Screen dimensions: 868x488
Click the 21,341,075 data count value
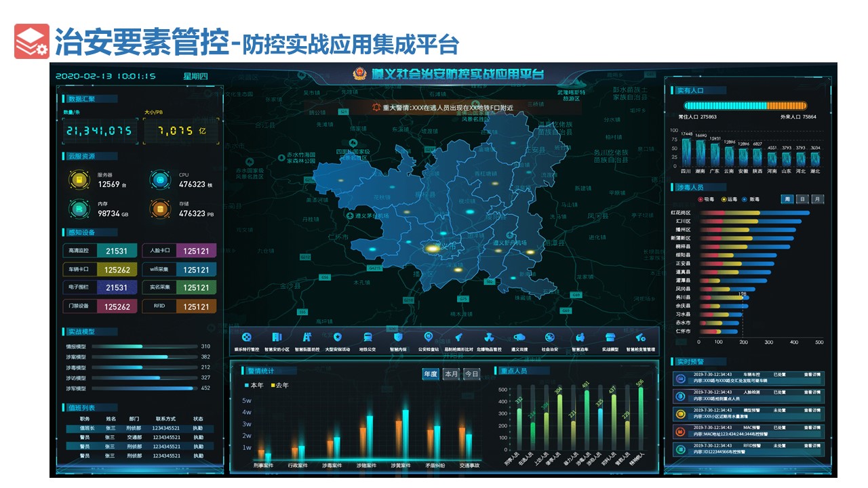click(100, 131)
